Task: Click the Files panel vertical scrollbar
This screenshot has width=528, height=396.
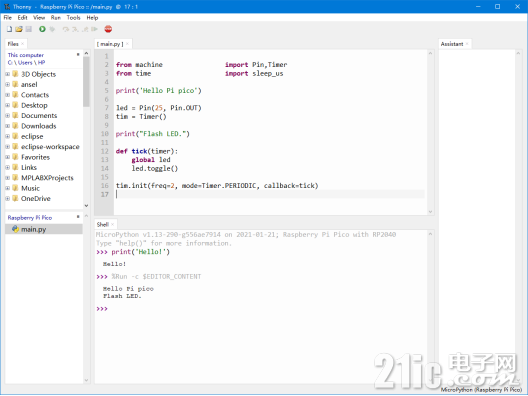Action: pos(86,129)
